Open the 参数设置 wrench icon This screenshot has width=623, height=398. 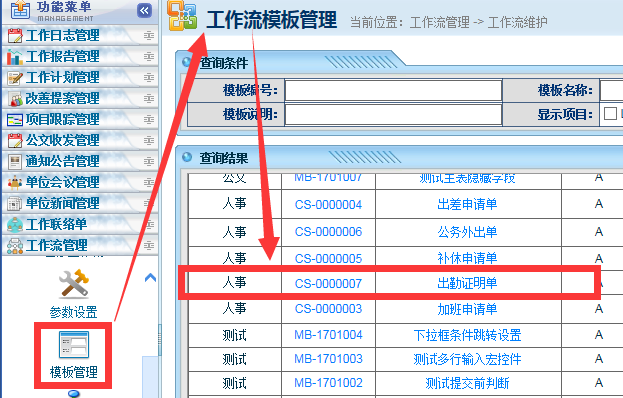(x=74, y=284)
